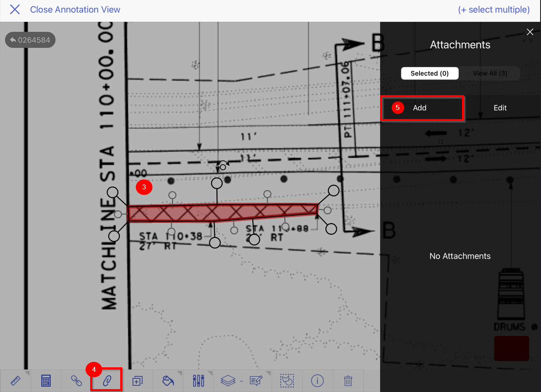Open the Layers tool
Screen dimensions: 541x392
[x=229, y=380]
